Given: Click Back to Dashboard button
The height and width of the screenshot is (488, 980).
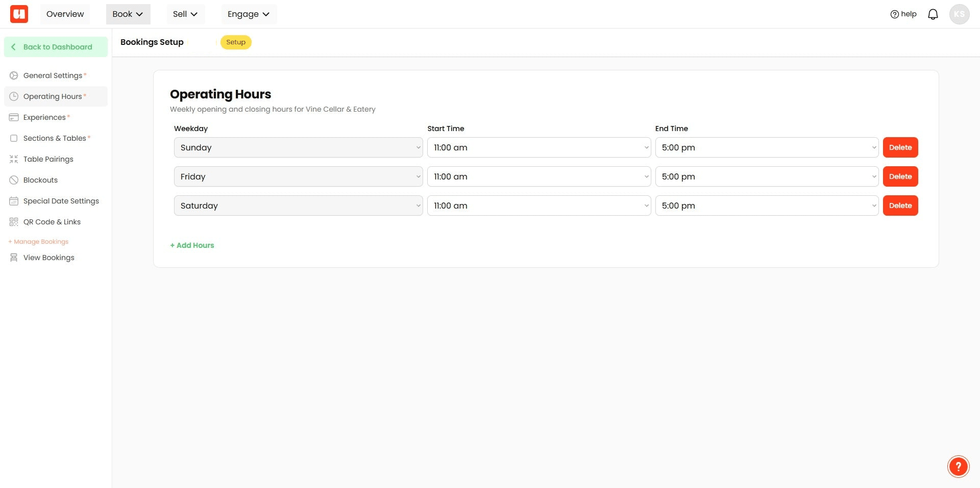Looking at the screenshot, I should point(56,47).
